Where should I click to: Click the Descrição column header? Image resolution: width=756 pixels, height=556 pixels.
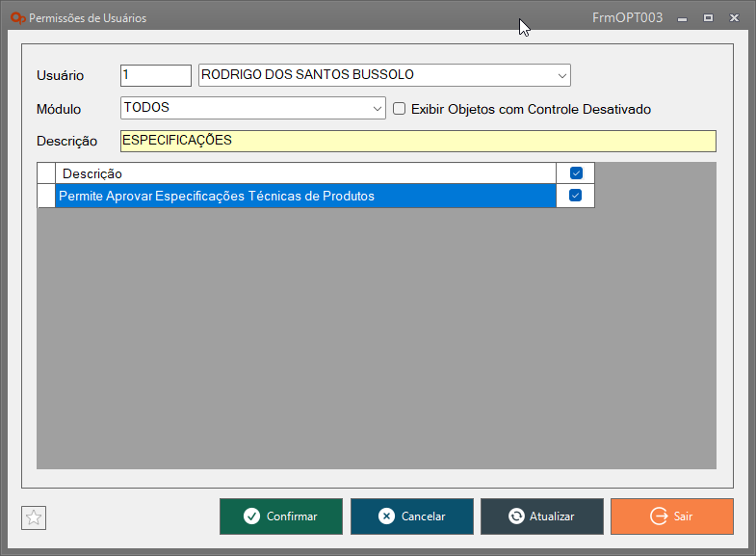pos(305,173)
